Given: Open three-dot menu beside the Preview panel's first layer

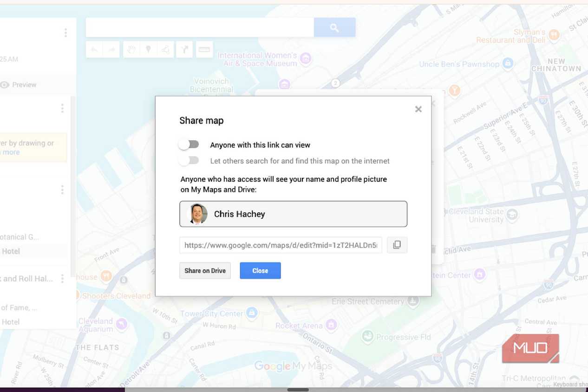Looking at the screenshot, I should [62, 108].
